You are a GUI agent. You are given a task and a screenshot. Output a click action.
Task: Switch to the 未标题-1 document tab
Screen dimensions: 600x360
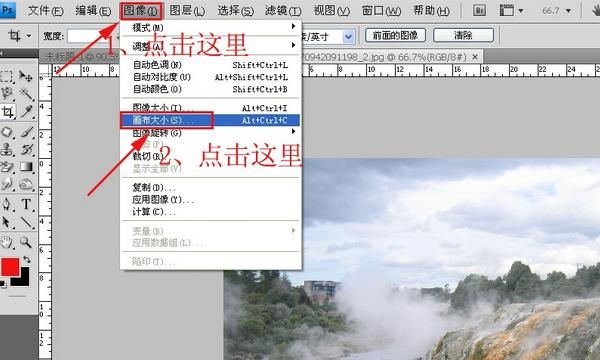coord(80,57)
